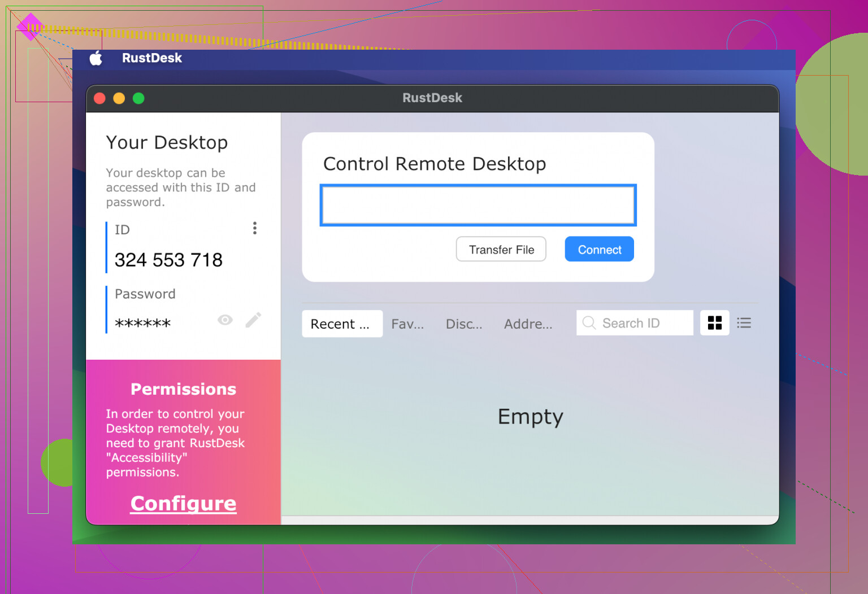868x594 pixels.
Task: Click the Your Desktop heading
Action: click(x=167, y=142)
